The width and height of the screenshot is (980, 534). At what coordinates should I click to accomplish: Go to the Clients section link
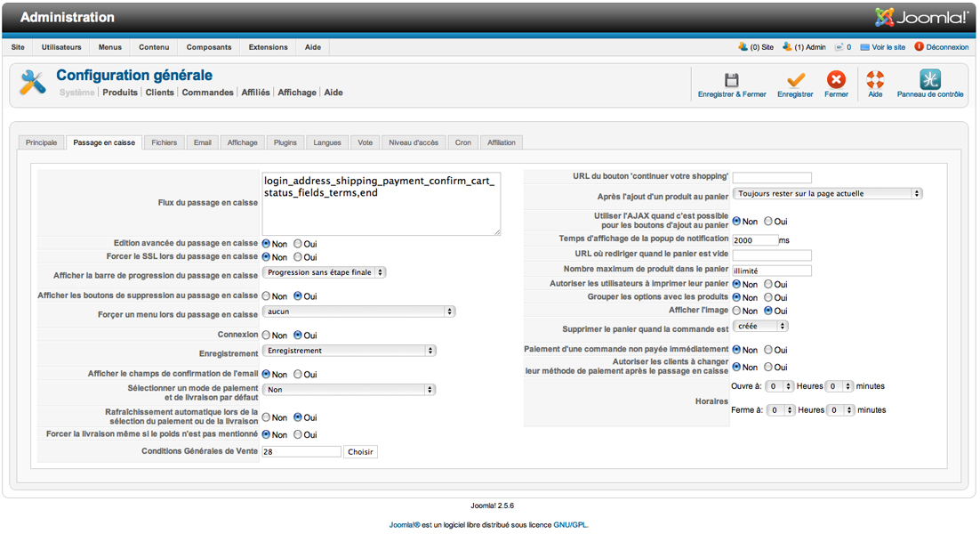159,93
